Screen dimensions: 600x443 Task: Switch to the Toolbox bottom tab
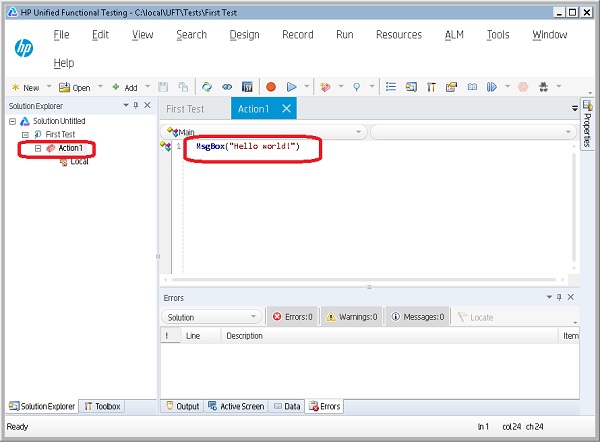point(103,406)
